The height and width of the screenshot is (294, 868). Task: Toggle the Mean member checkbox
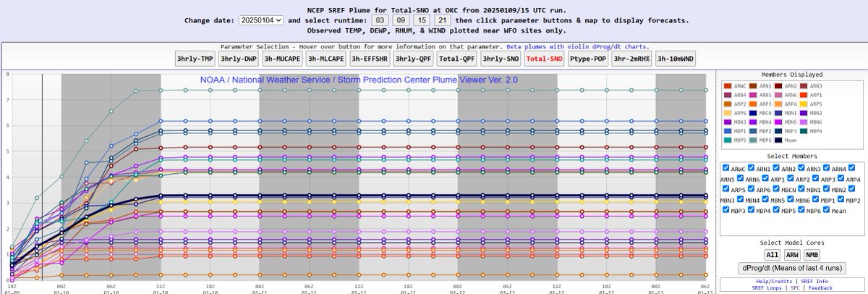click(826, 210)
